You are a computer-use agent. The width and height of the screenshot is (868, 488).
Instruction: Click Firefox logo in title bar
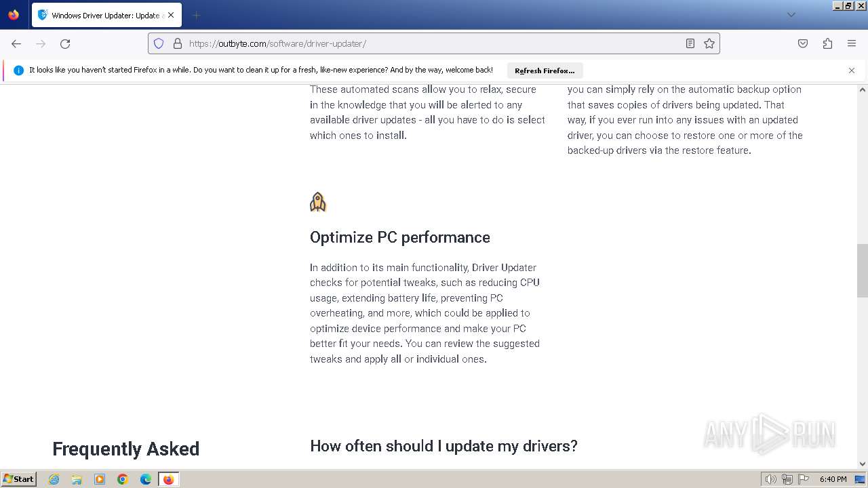(x=14, y=14)
